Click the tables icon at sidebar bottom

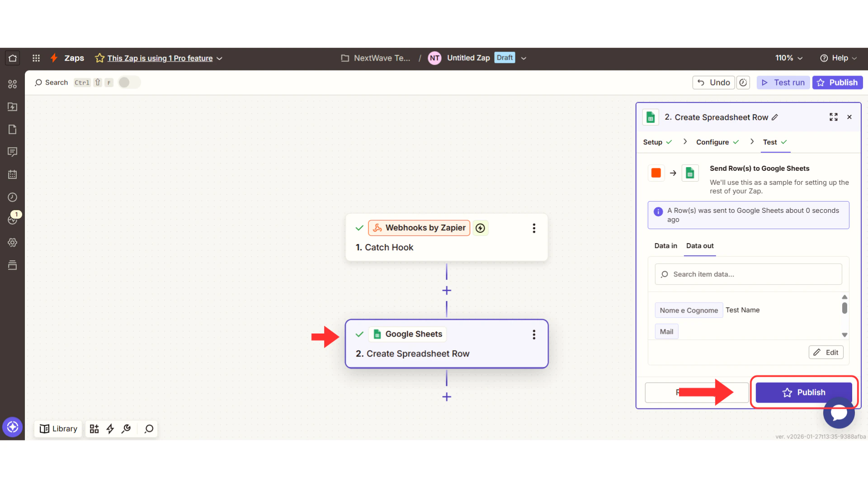coord(12,265)
